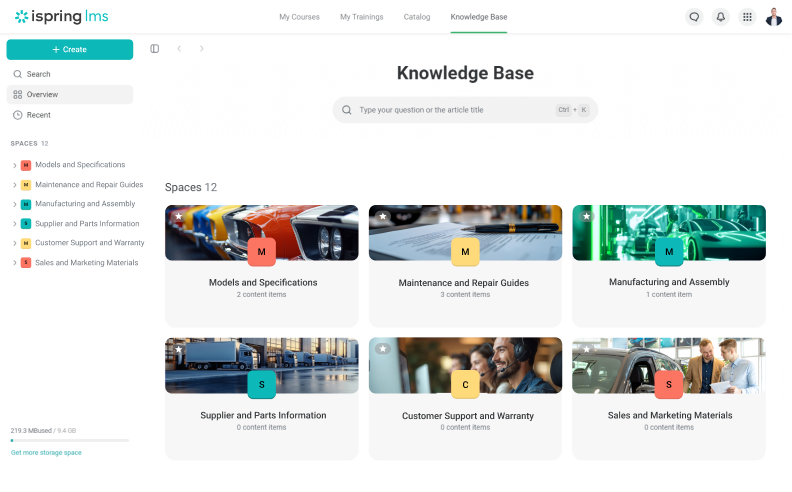
Task: Open the Catalog tab
Action: (x=417, y=17)
